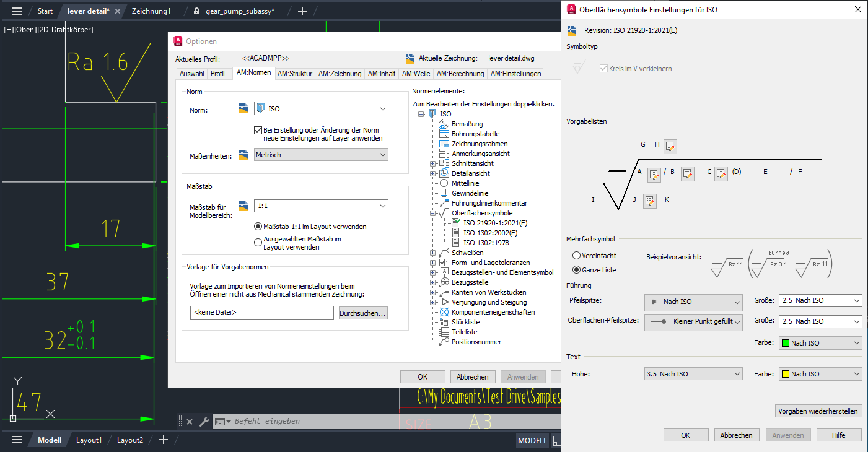Image resolution: width=868 pixels, height=452 pixels.
Task: Edit default list for field J
Action: [x=649, y=201]
